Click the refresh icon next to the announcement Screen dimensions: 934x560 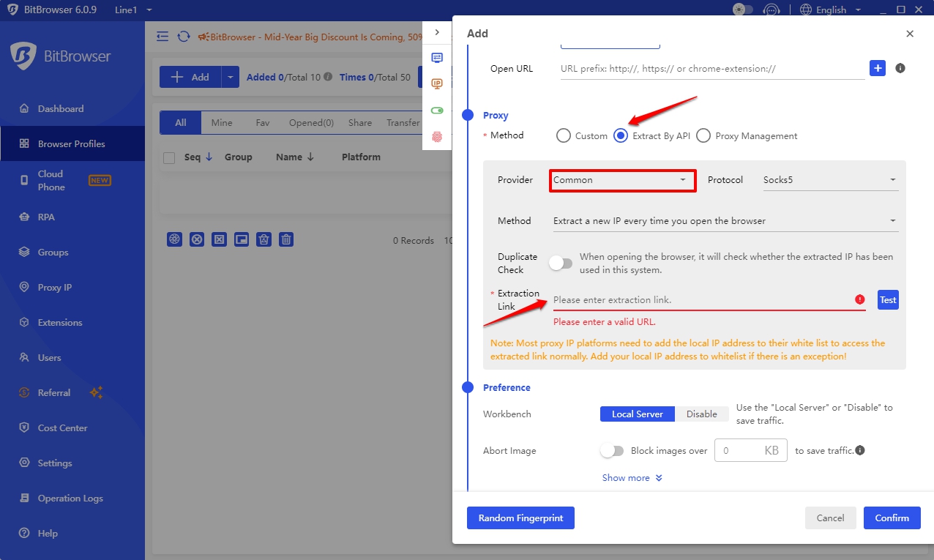coord(184,37)
